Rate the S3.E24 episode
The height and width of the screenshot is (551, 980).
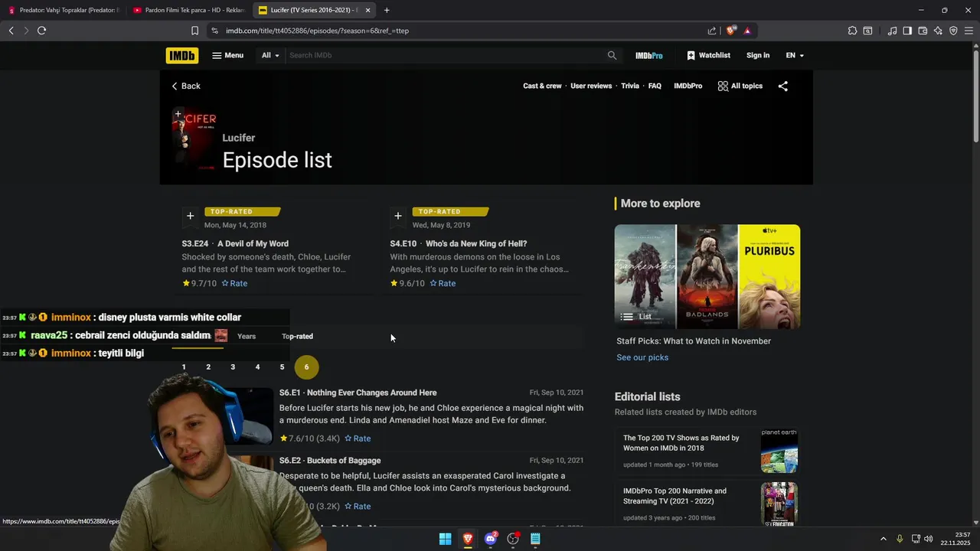[234, 283]
